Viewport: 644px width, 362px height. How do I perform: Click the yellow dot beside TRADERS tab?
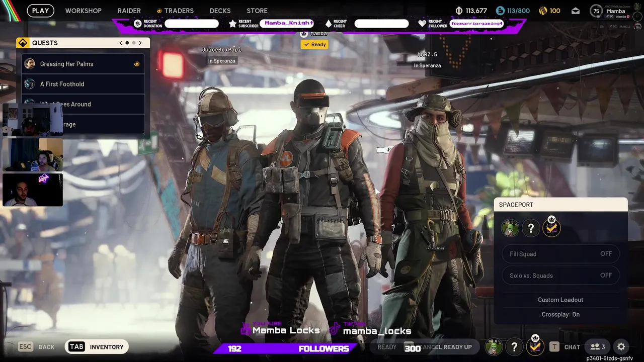click(159, 11)
